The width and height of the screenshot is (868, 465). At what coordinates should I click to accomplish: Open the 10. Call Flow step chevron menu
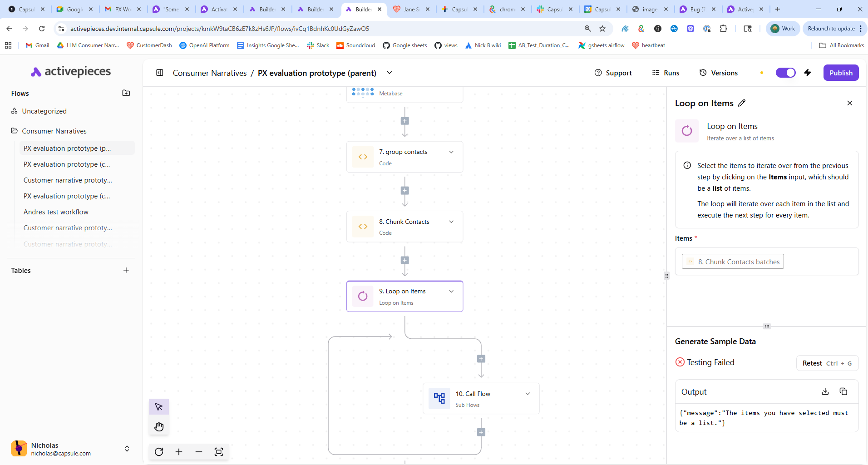[528, 394]
